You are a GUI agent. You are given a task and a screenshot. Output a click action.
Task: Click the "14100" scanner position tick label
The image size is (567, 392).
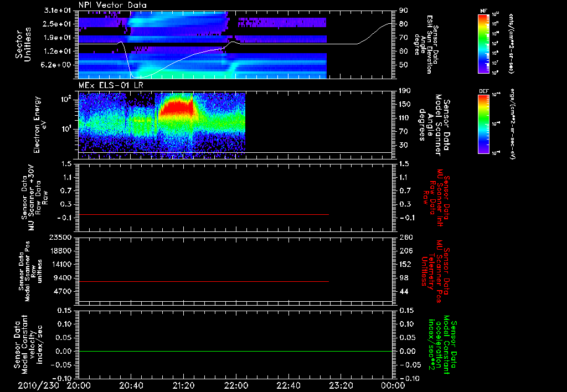[60, 264]
